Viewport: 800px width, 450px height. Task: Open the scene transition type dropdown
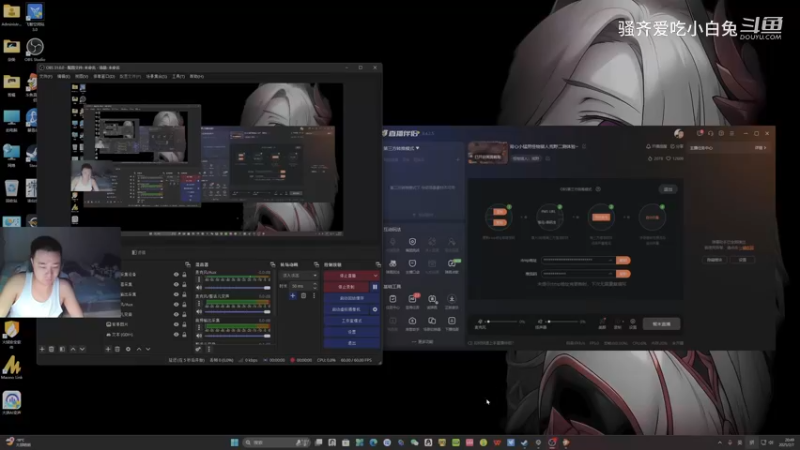coord(299,276)
